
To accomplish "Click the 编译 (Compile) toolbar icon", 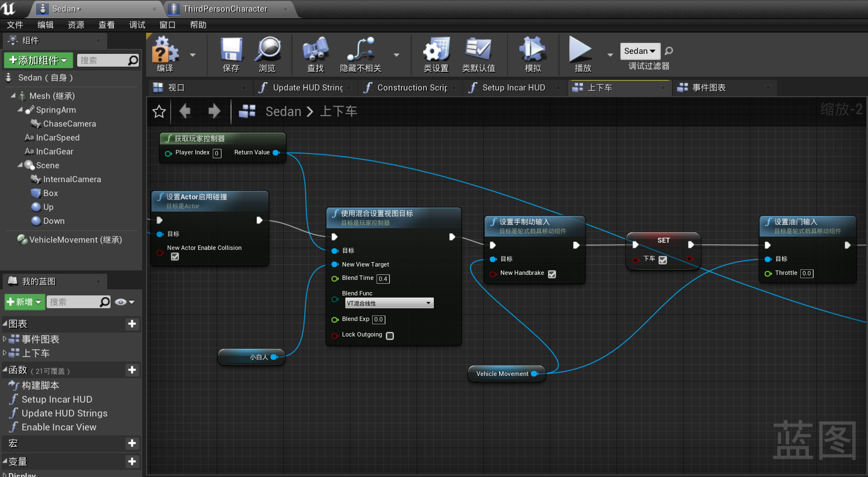I will coord(165,50).
